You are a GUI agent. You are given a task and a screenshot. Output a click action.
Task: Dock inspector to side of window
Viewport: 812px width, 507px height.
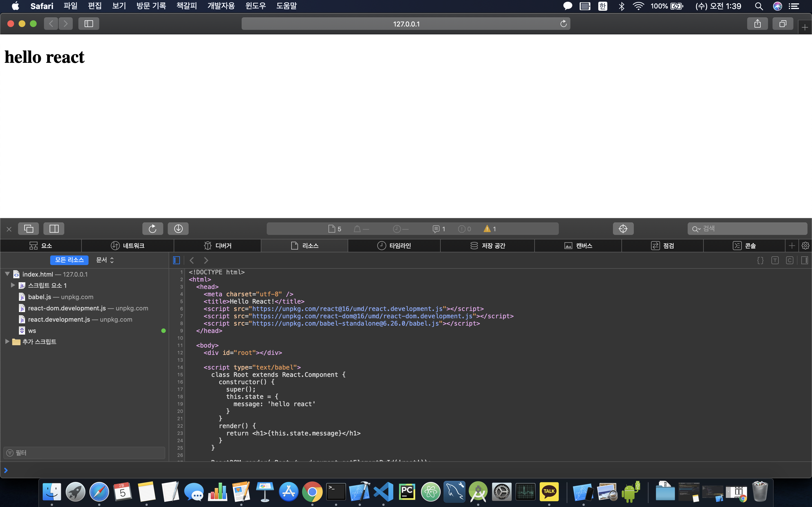point(54,229)
